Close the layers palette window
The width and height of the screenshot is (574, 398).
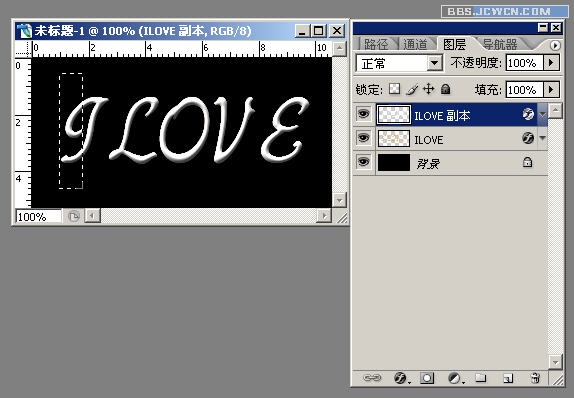556,27
